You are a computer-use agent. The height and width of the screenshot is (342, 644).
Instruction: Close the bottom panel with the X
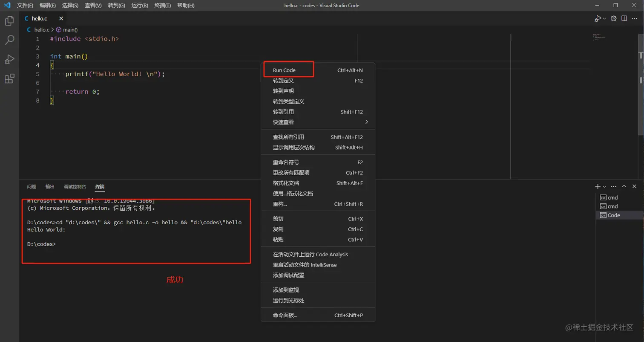point(635,186)
